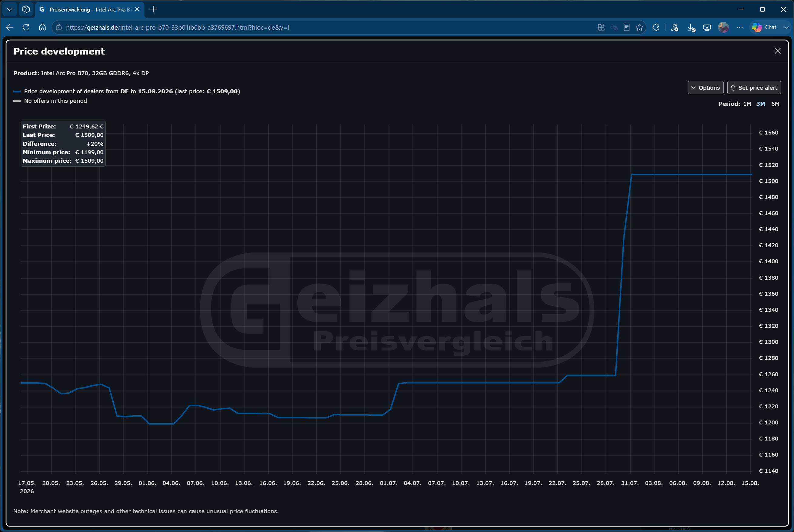
Task: Select the 3M period
Action: coord(760,104)
